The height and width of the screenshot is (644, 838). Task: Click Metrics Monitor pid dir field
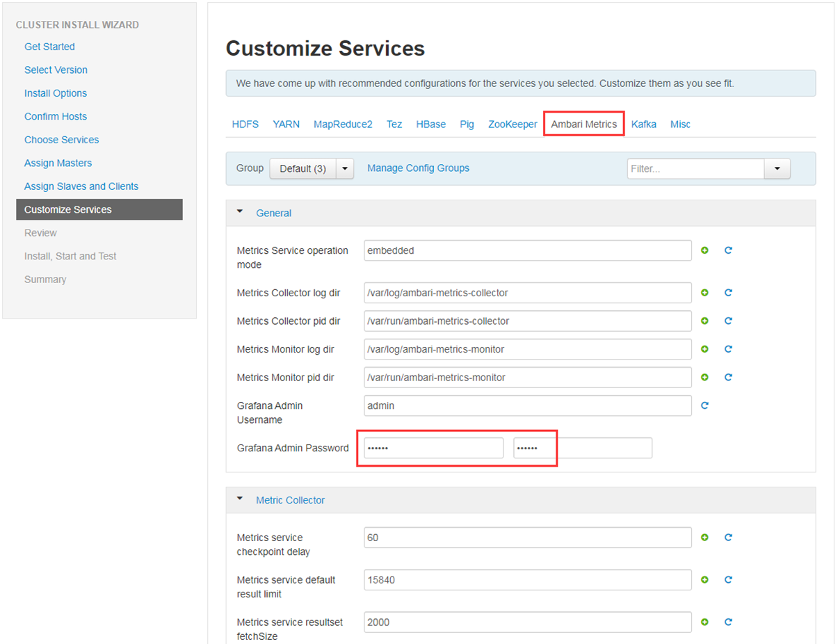coord(528,377)
